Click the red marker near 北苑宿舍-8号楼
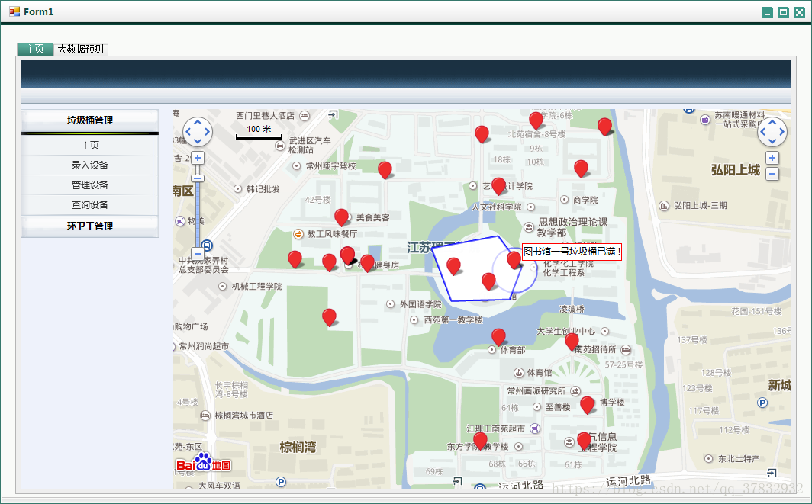This screenshot has height=504, width=812. point(536,120)
